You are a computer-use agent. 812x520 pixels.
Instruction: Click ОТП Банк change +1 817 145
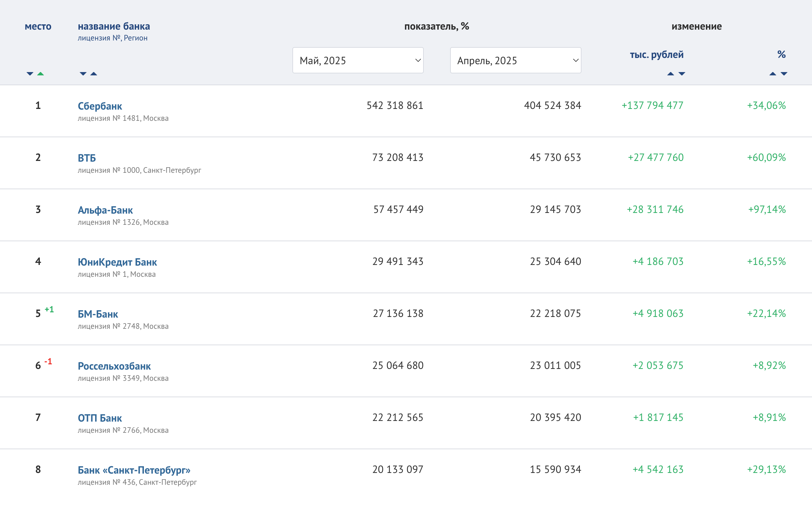point(658,417)
